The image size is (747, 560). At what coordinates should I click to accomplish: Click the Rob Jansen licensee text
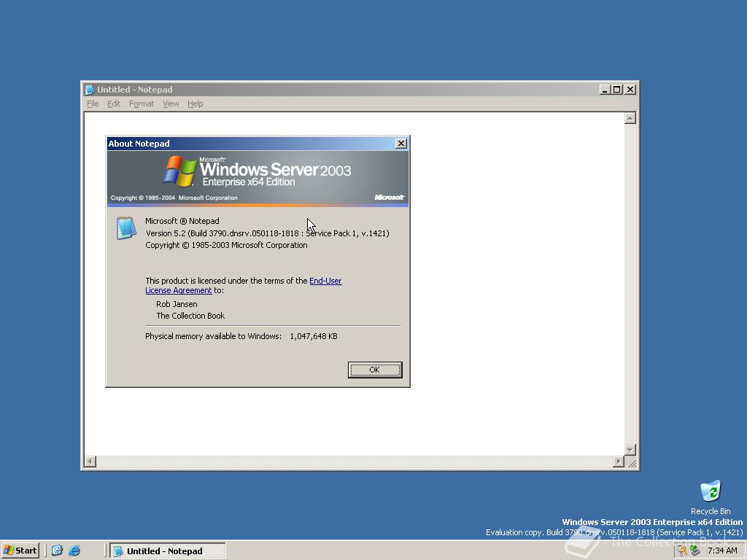coord(177,304)
